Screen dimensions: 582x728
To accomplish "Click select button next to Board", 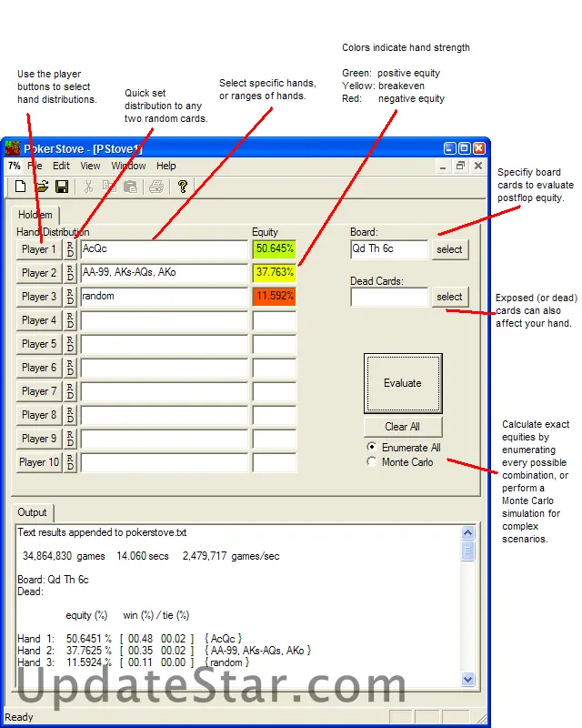I will coord(450,249).
